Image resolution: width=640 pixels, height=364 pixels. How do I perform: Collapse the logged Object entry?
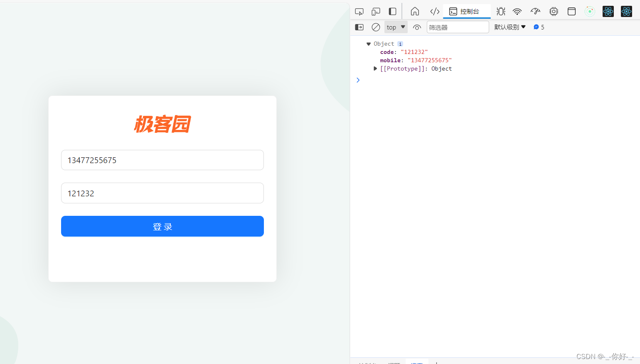click(369, 44)
